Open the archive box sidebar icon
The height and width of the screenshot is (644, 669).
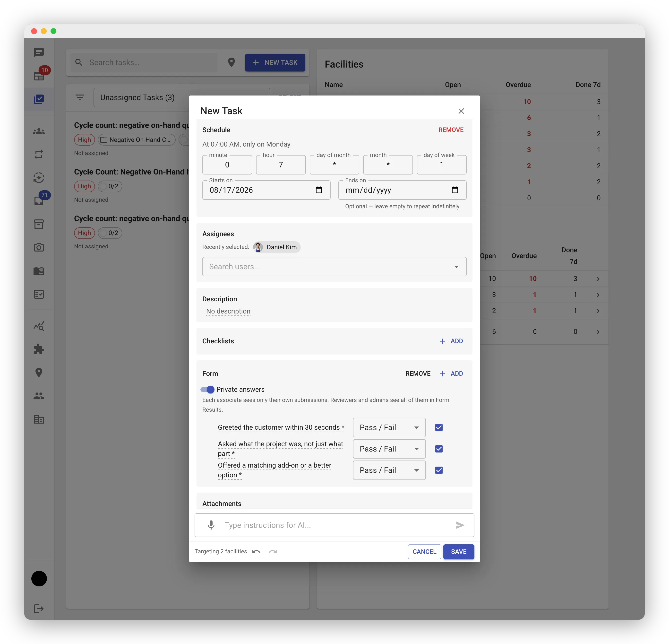point(39,224)
